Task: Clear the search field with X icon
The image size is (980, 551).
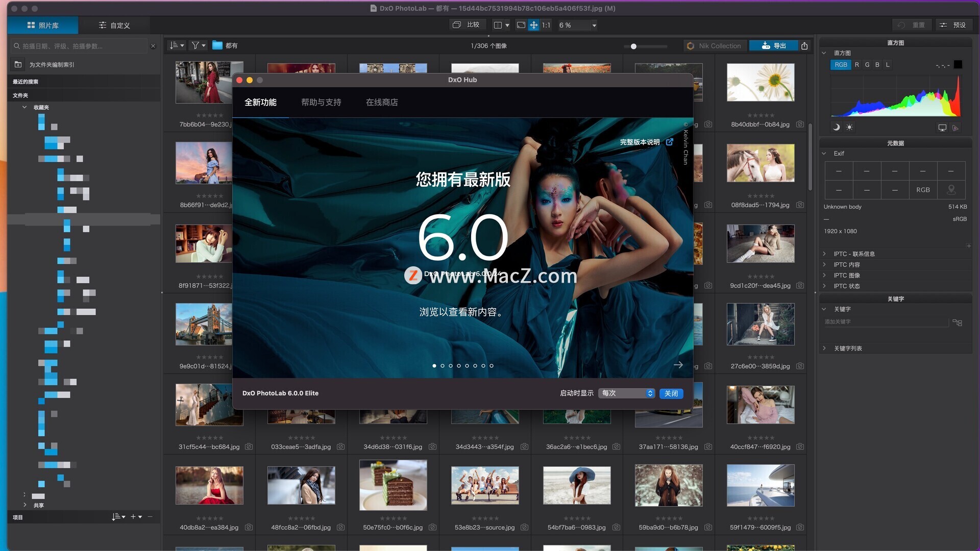Action: [153, 46]
